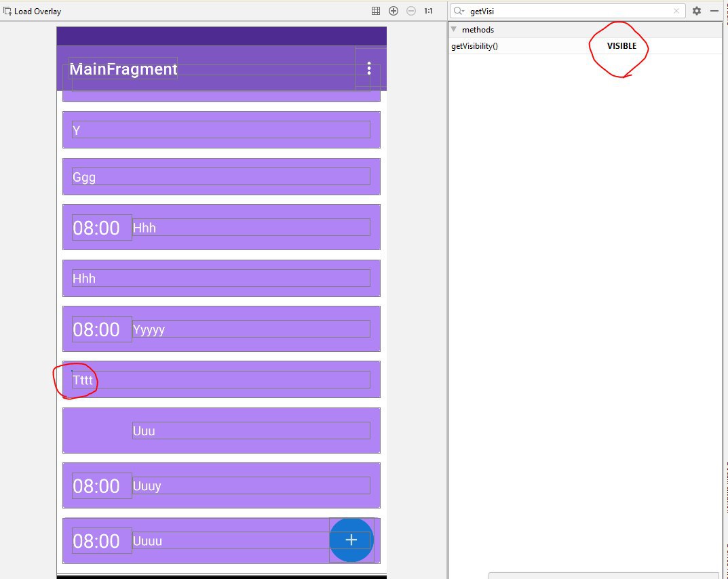The width and height of the screenshot is (728, 579).
Task: Select the Uuu list item
Action: pyautogui.click(x=221, y=431)
